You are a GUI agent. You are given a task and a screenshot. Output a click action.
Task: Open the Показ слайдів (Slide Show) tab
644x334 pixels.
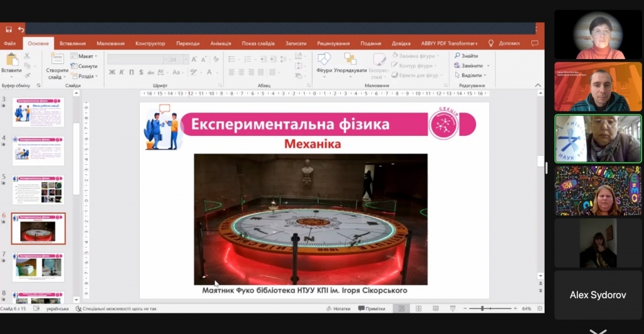click(x=258, y=43)
